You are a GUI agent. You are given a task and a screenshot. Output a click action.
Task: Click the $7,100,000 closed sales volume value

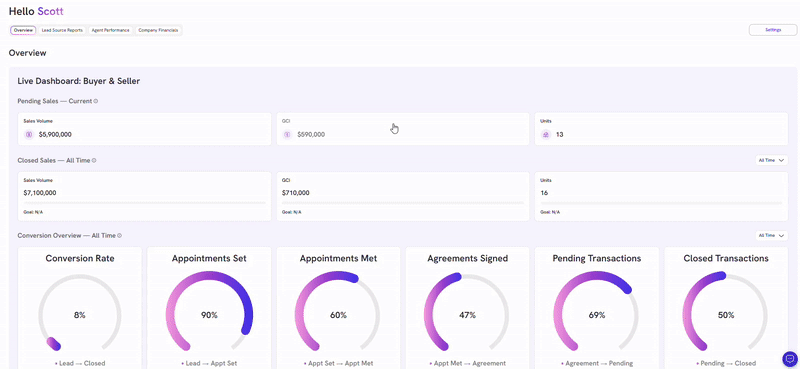40,193
